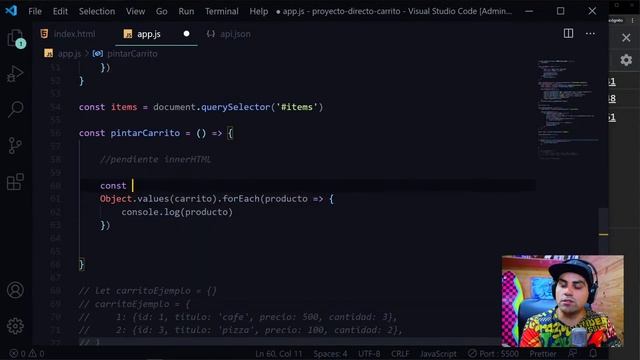Open the Help menu
Viewport: 640px width, 360px height.
258,11
